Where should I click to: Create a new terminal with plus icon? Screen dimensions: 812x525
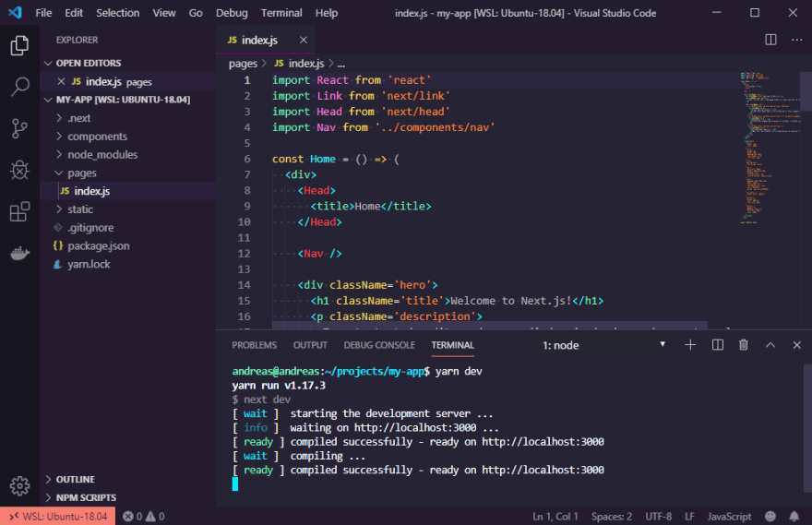point(690,345)
